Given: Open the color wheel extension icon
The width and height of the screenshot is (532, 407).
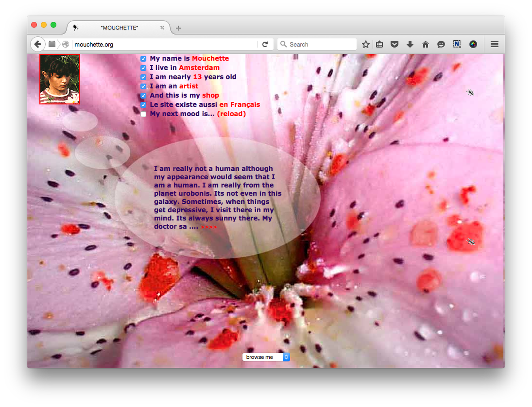Looking at the screenshot, I should coord(473,44).
